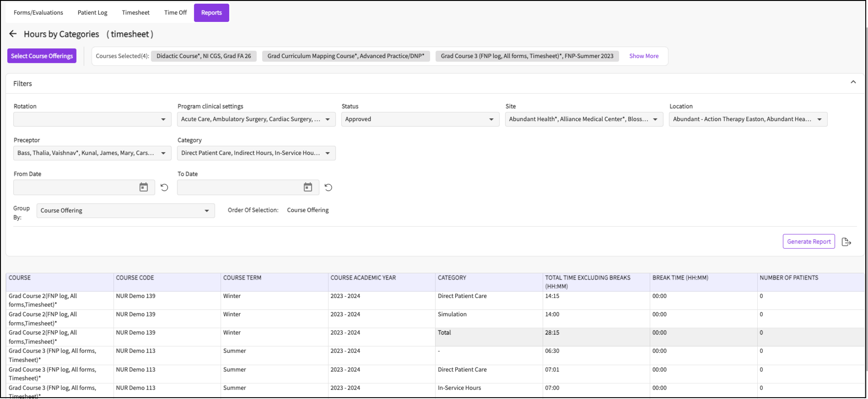This screenshot has height=399, width=868.
Task: Open the To Date calendar picker
Action: pyautogui.click(x=307, y=187)
